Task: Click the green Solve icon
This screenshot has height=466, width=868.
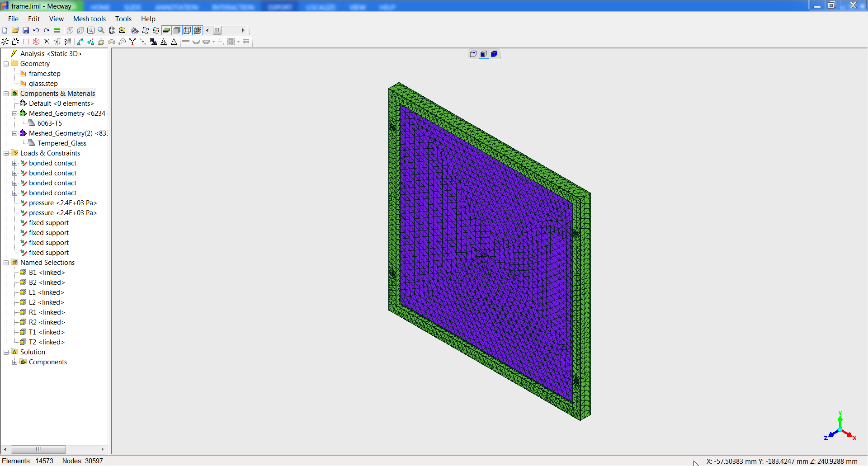Action: click(57, 30)
